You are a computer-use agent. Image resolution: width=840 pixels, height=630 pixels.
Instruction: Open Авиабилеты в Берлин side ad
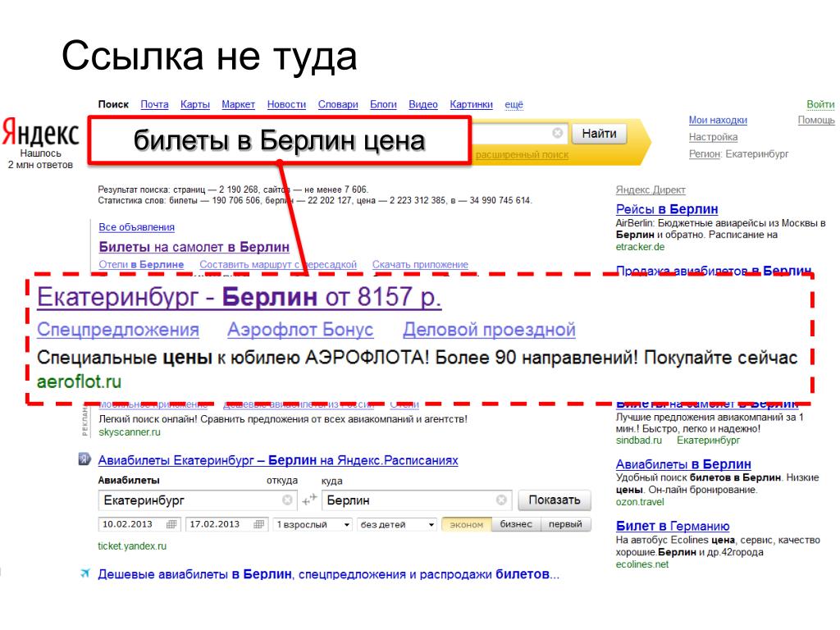pyautogui.click(x=683, y=464)
